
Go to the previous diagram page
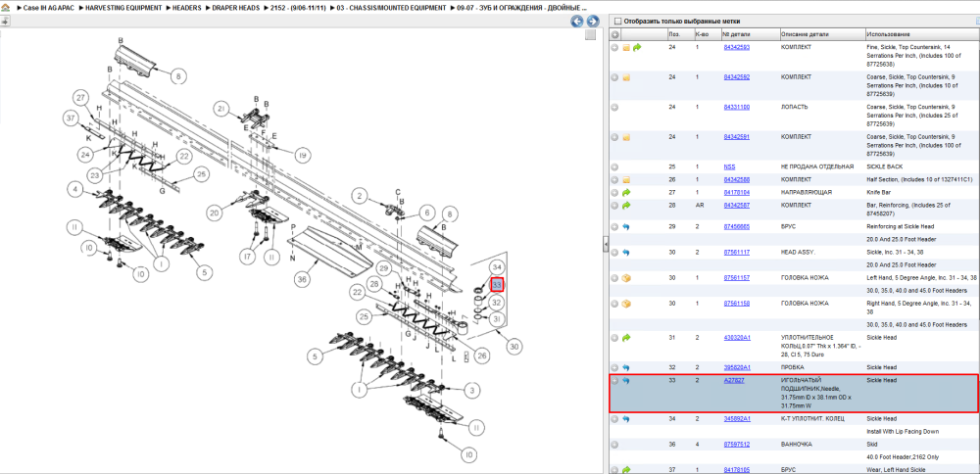pos(577,22)
